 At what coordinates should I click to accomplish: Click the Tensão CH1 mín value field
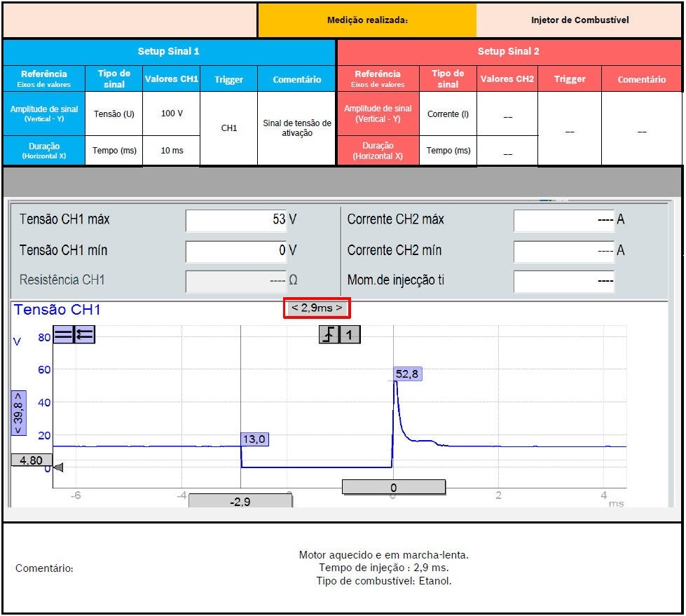click(236, 250)
